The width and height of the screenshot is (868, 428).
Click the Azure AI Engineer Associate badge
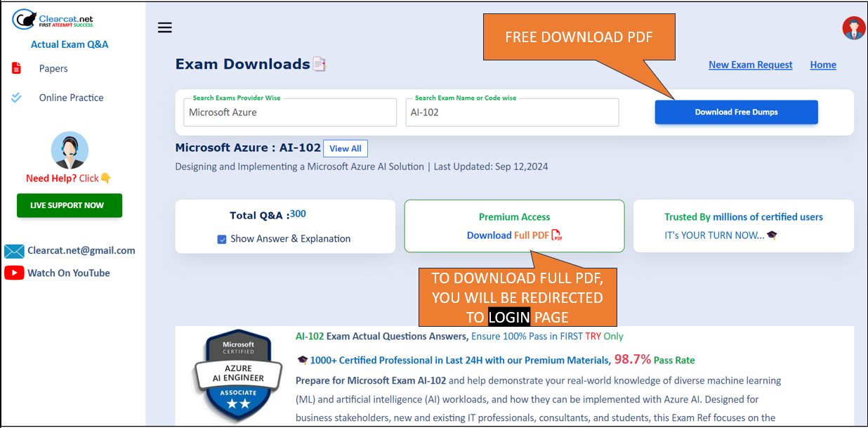click(x=238, y=375)
